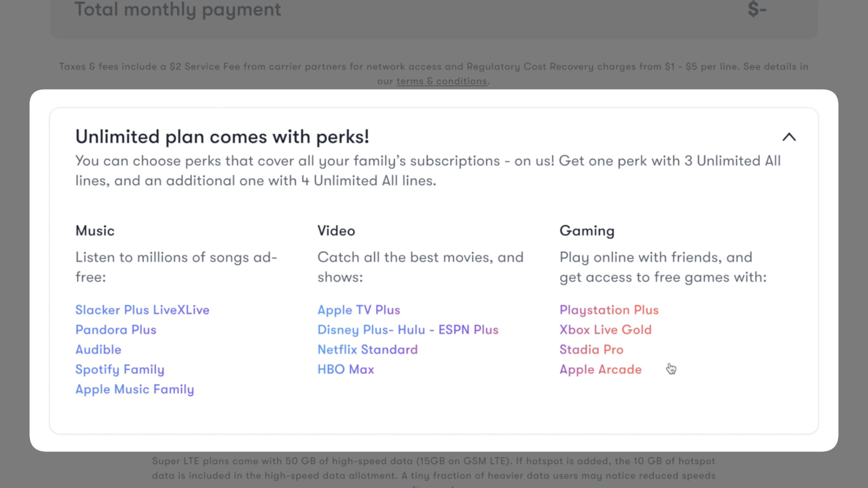The height and width of the screenshot is (488, 868).
Task: Open the Xbox Live Gold link
Action: pyautogui.click(x=606, y=330)
